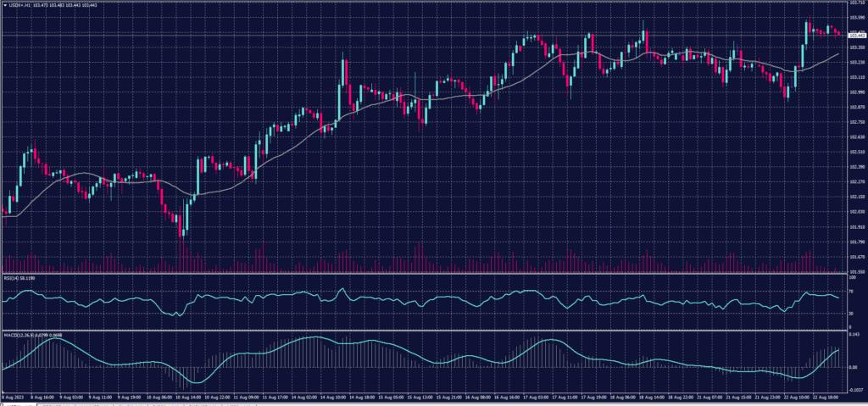Screen dimensions: 868x406
Task: Click the 101.550 label on price axis
Action: 856,271
